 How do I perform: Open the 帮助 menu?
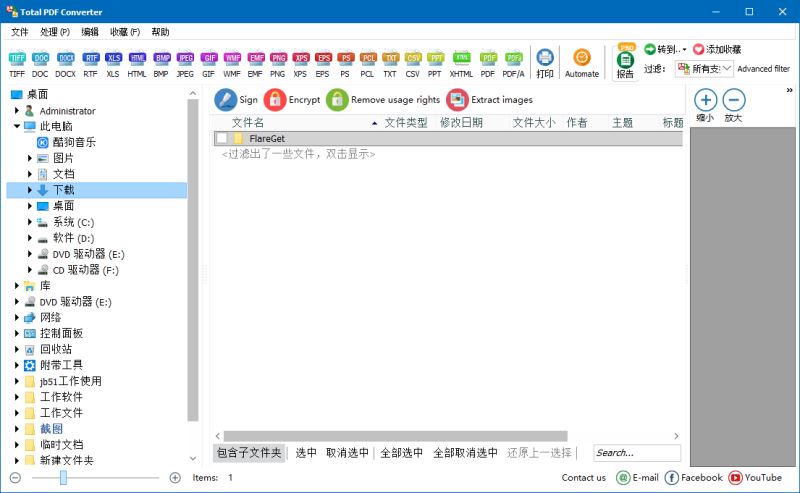160,32
